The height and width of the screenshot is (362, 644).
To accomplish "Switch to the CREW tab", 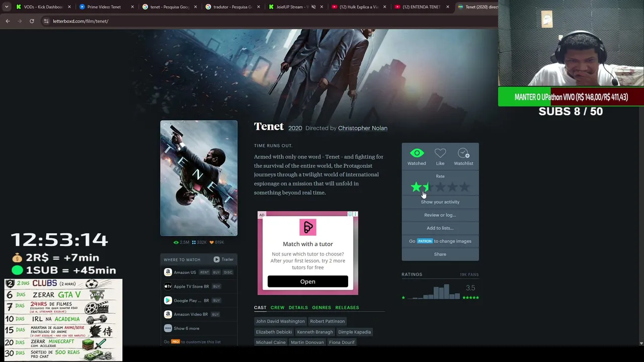I will [277, 308].
